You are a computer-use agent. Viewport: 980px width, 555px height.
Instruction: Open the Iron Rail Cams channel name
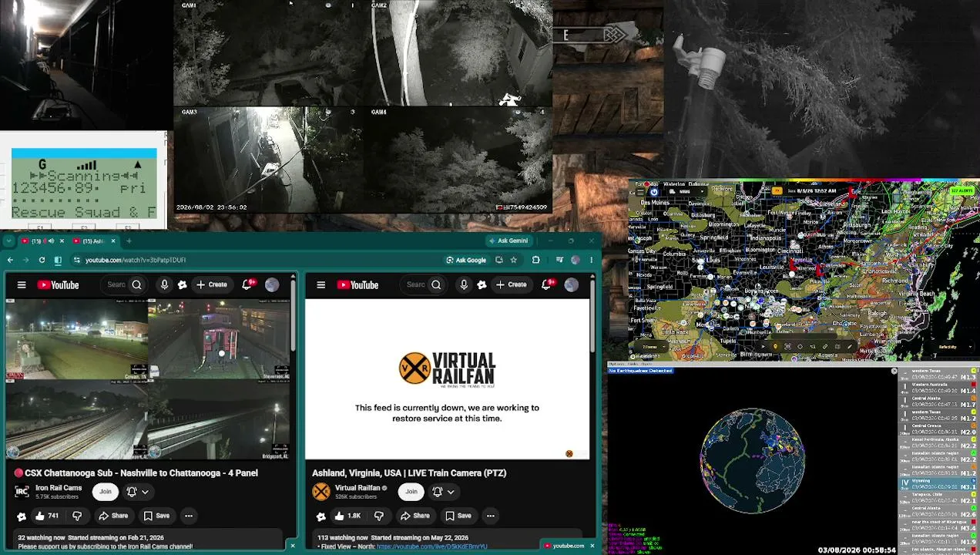click(x=59, y=488)
